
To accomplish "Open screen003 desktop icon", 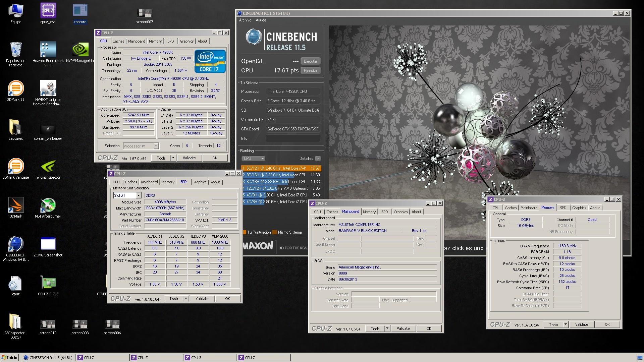I will 80,327.
